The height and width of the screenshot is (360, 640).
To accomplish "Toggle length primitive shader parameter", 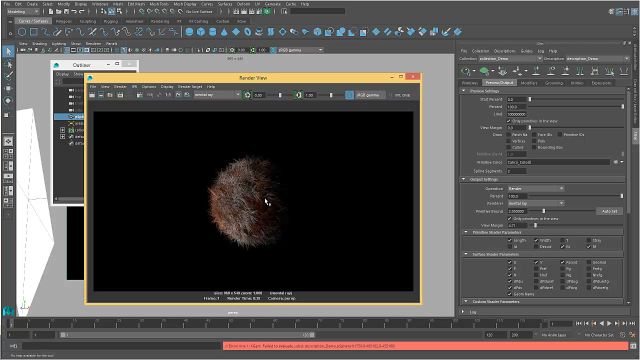I will [x=510, y=240].
